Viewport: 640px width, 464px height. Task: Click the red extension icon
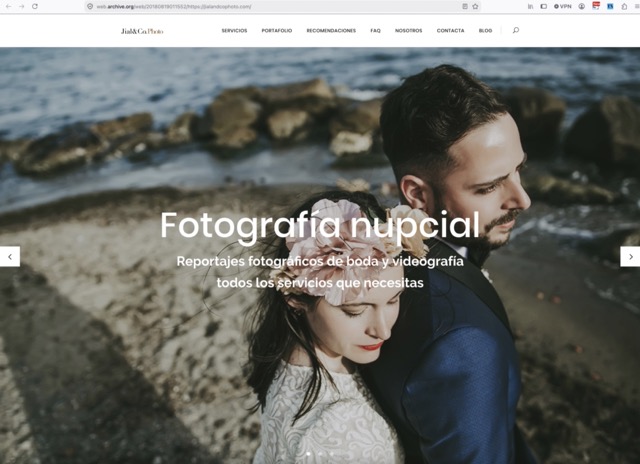pos(596,6)
